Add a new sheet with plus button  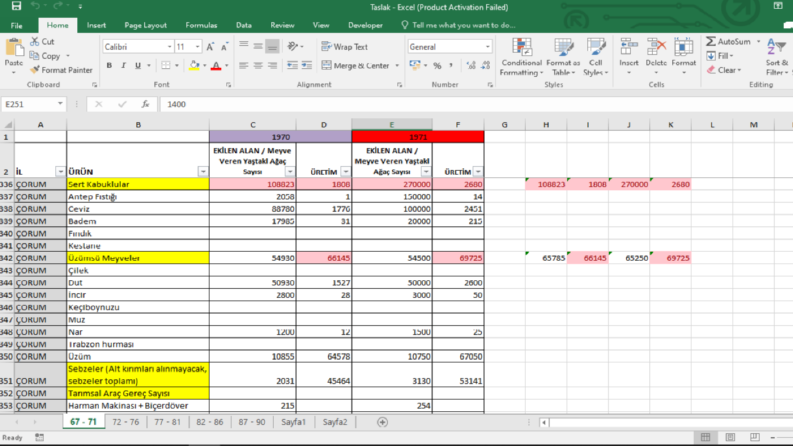[382, 422]
